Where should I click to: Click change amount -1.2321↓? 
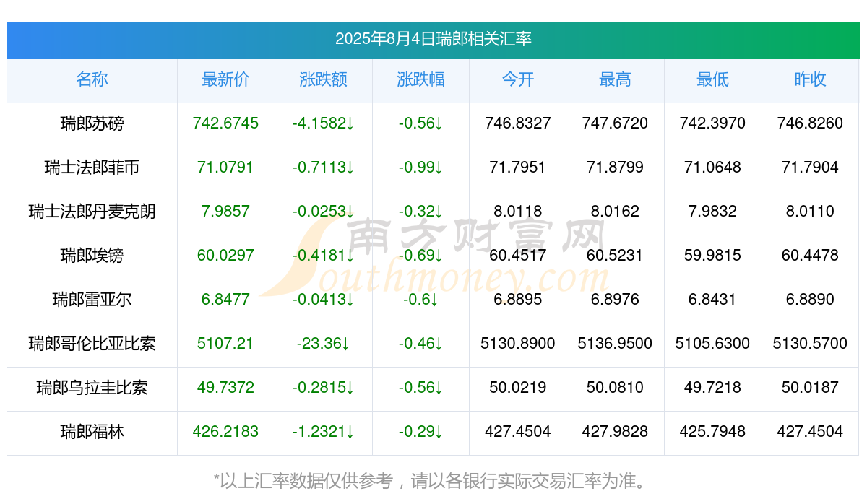click(x=323, y=431)
